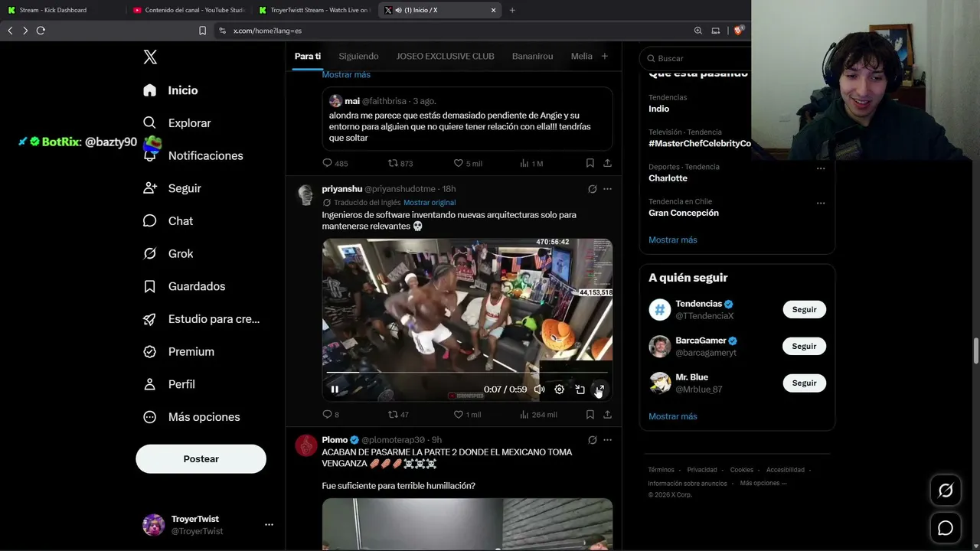Enable picture-in-picture for the video
This screenshot has height=551, width=980.
580,390
